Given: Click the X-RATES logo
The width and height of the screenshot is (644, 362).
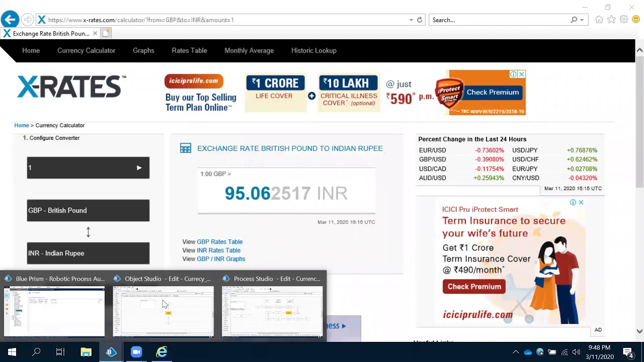Looking at the screenshot, I should 71,86.
